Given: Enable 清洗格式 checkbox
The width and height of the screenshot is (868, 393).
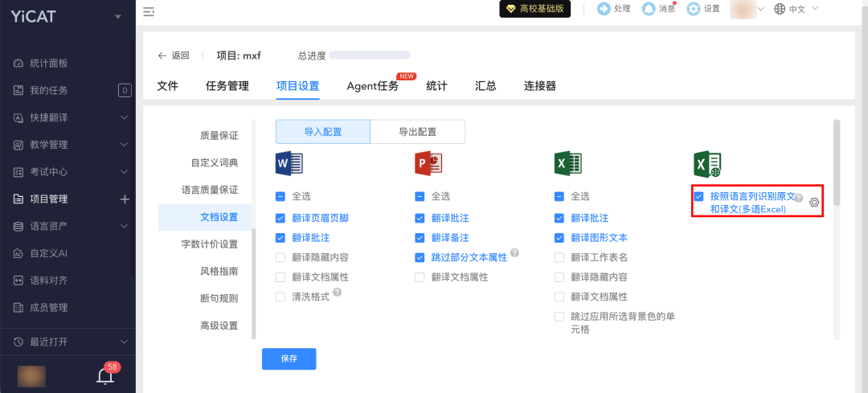Looking at the screenshot, I should pos(280,297).
